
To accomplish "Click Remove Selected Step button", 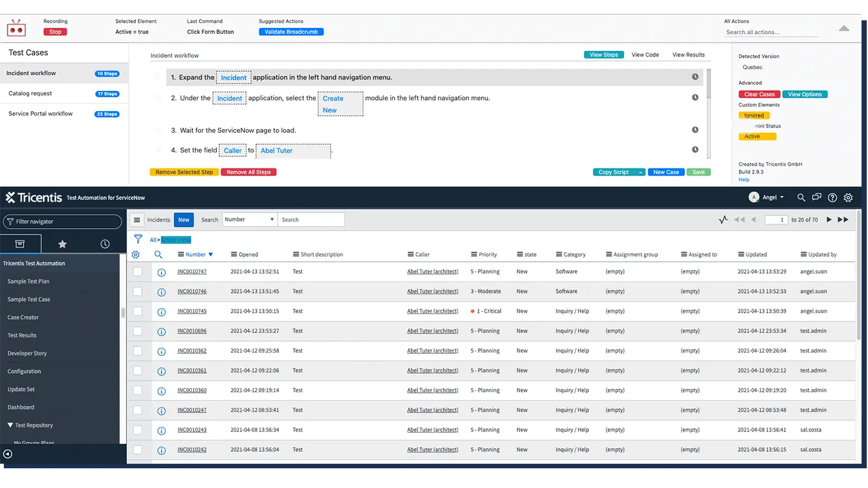I will tap(184, 172).
